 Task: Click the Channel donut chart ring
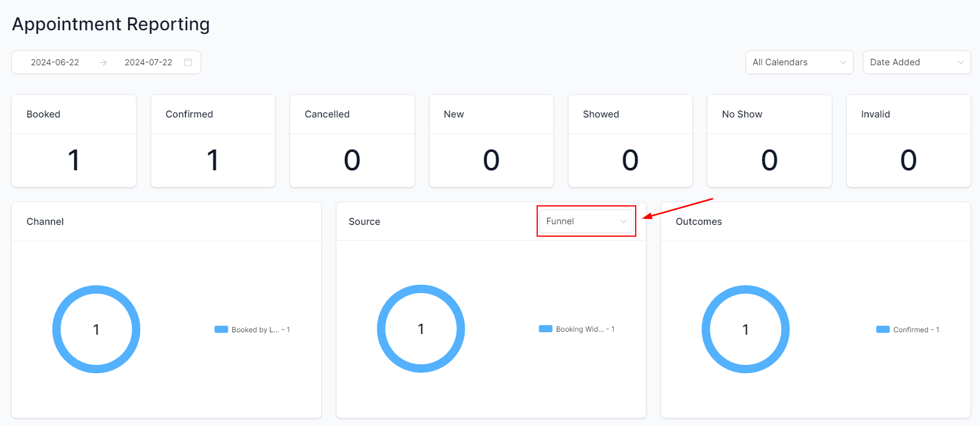(x=96, y=290)
